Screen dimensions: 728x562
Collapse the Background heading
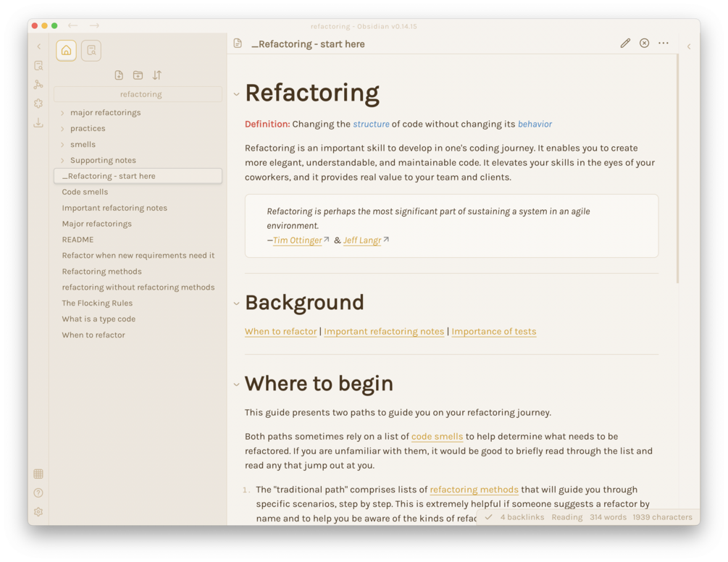click(236, 303)
